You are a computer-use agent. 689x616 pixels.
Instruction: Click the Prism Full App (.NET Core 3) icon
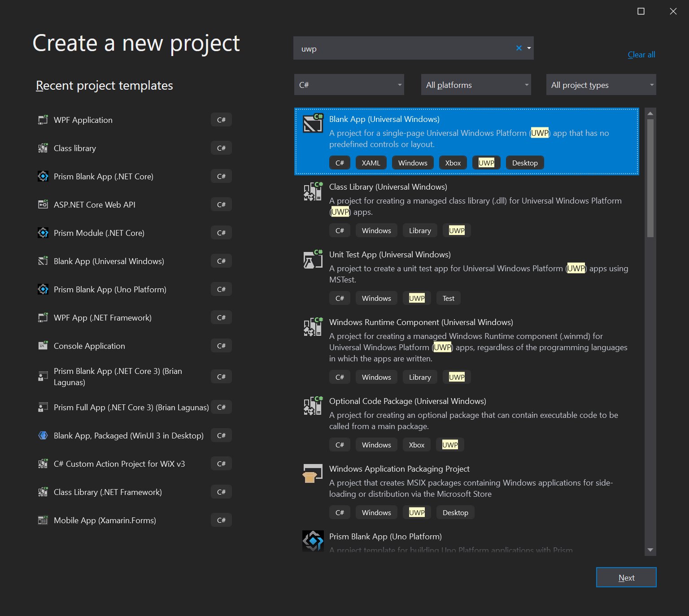[43, 407]
